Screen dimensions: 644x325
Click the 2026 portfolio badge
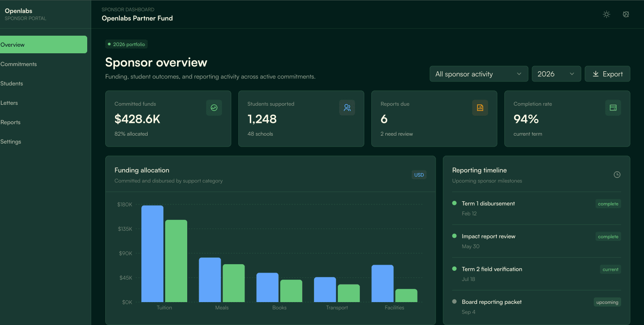click(x=126, y=44)
